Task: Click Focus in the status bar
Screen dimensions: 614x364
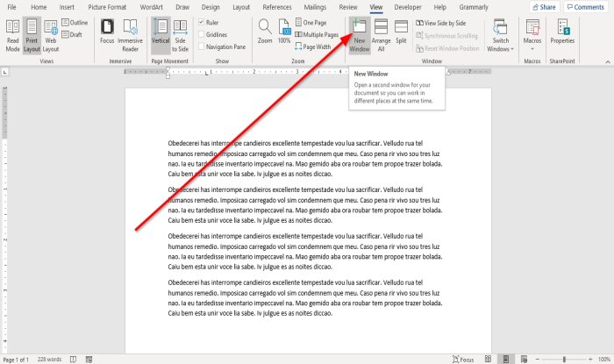Action: click(x=463, y=360)
